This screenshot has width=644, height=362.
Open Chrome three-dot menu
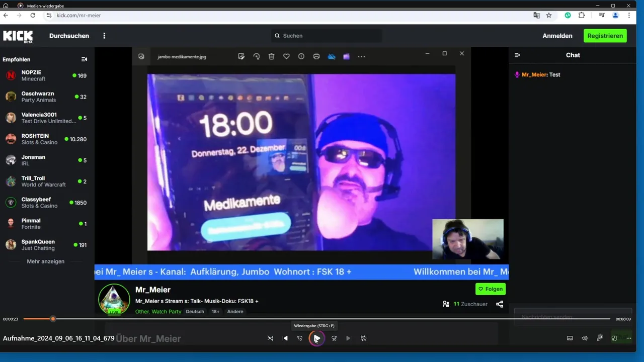[x=629, y=16]
